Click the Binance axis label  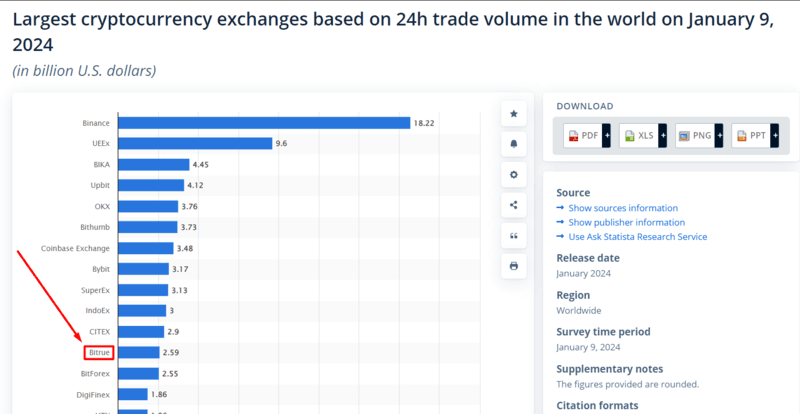click(96, 123)
